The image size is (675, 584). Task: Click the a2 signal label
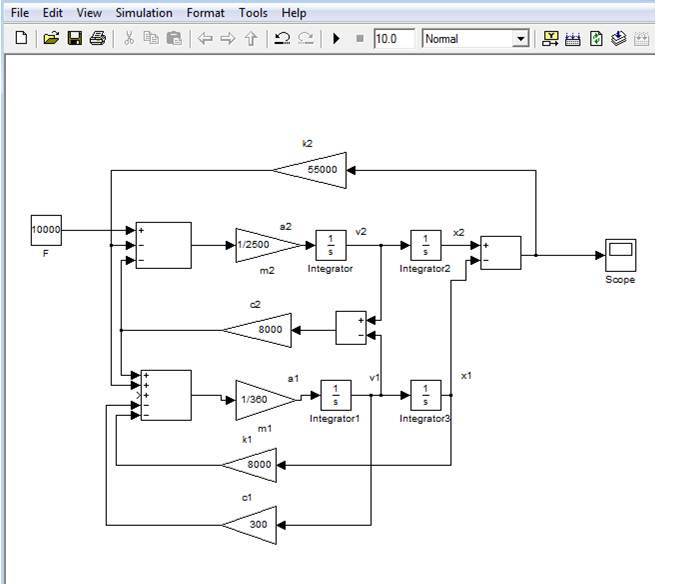285,226
